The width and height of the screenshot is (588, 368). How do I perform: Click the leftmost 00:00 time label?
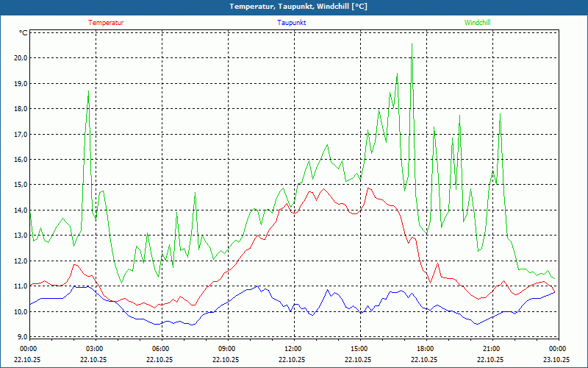pos(29,348)
